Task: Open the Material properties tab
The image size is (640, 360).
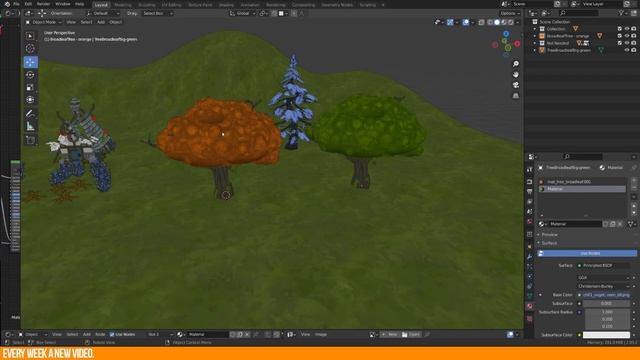Action: click(x=530, y=306)
